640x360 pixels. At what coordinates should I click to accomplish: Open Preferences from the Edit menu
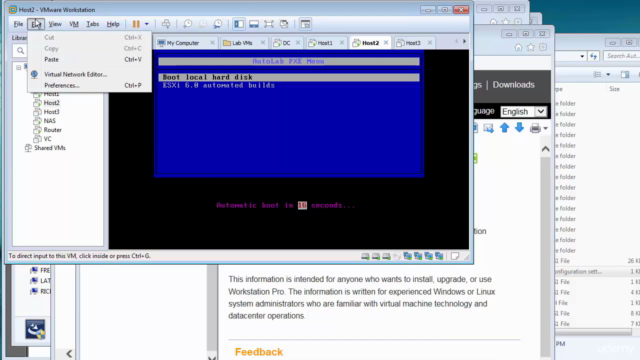coord(89,85)
